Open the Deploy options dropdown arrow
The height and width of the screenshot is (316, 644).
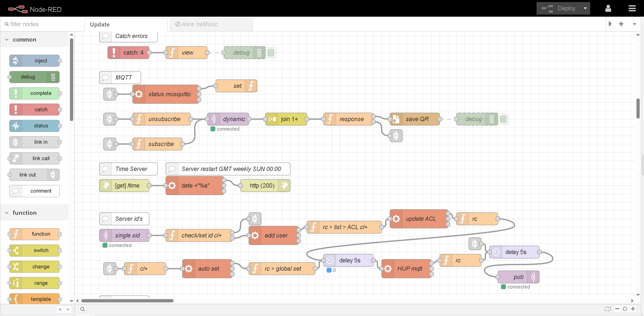point(585,8)
